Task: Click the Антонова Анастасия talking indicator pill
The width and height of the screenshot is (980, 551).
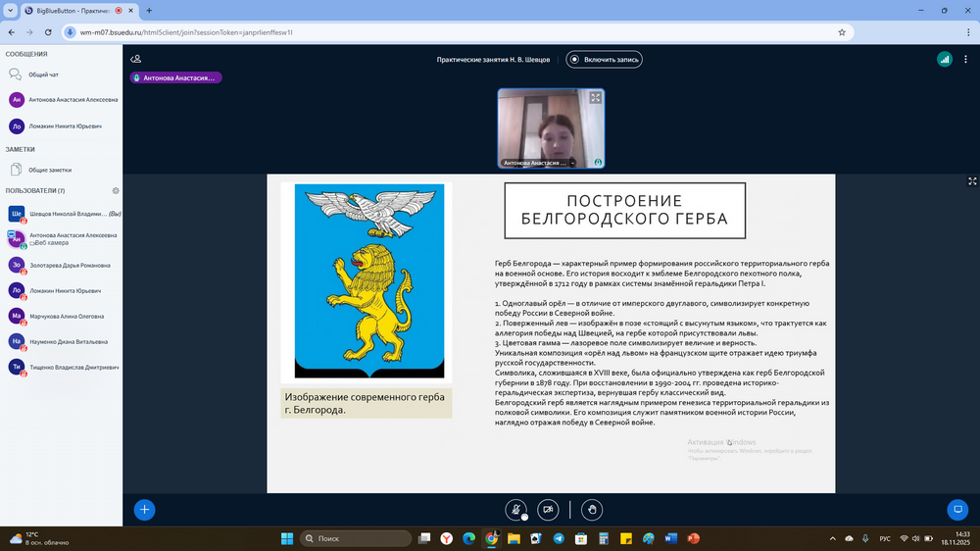Action: [x=176, y=77]
